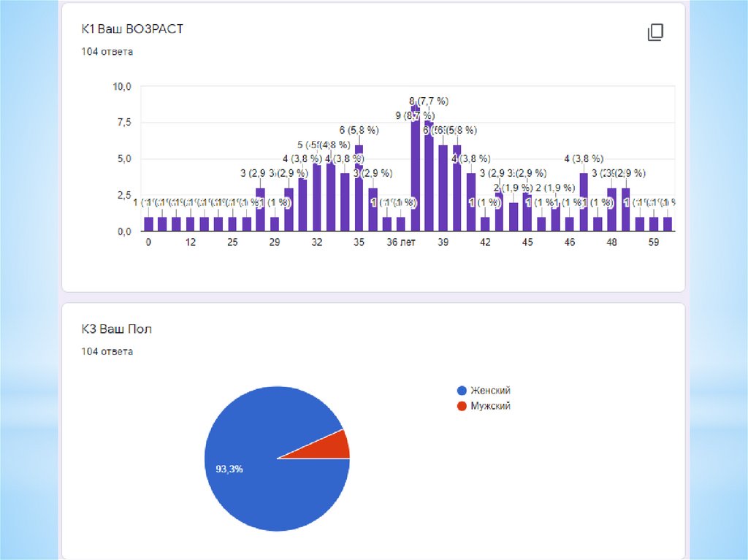The width and height of the screenshot is (748, 560).
Task: Click the 6 (5,8 %) label above bar 35
Action: pos(359,130)
